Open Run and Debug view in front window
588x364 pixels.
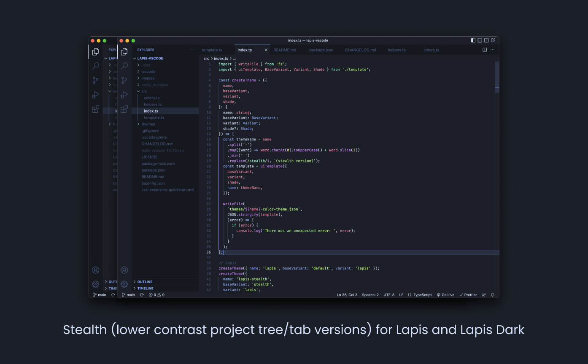tap(124, 94)
